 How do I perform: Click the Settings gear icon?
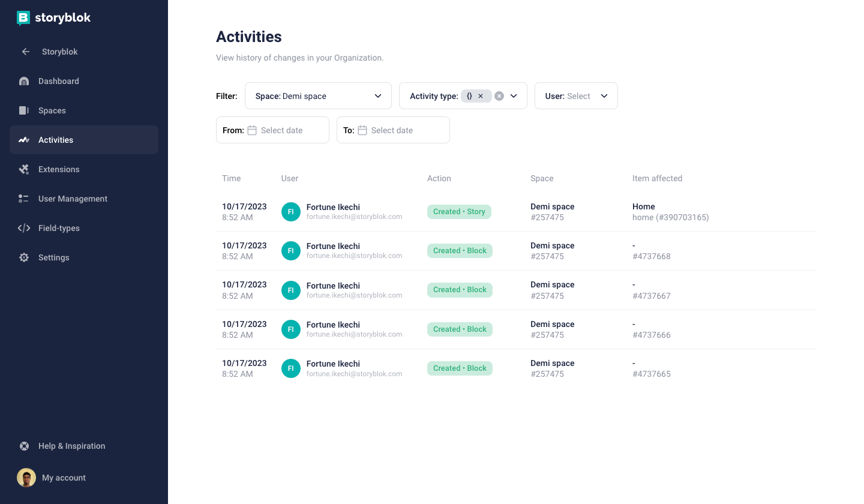click(x=24, y=257)
